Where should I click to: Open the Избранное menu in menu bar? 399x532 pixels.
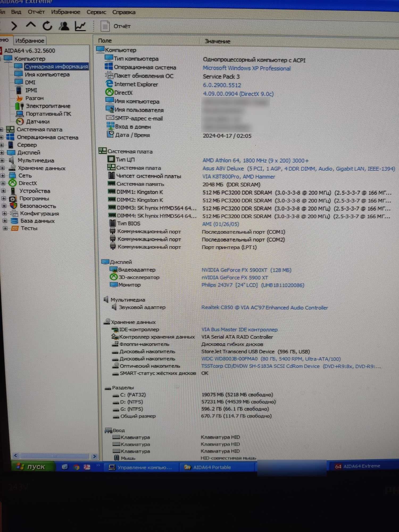tap(66, 12)
